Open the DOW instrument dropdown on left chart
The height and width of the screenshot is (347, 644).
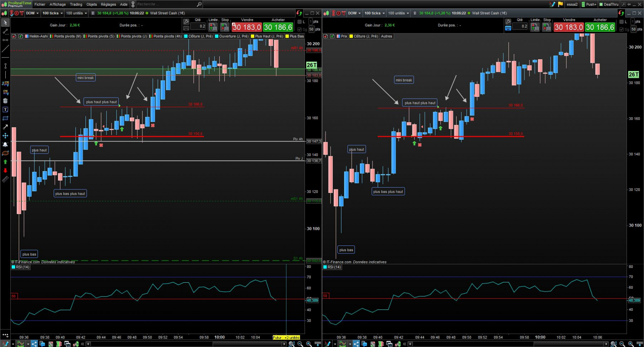pos(32,13)
